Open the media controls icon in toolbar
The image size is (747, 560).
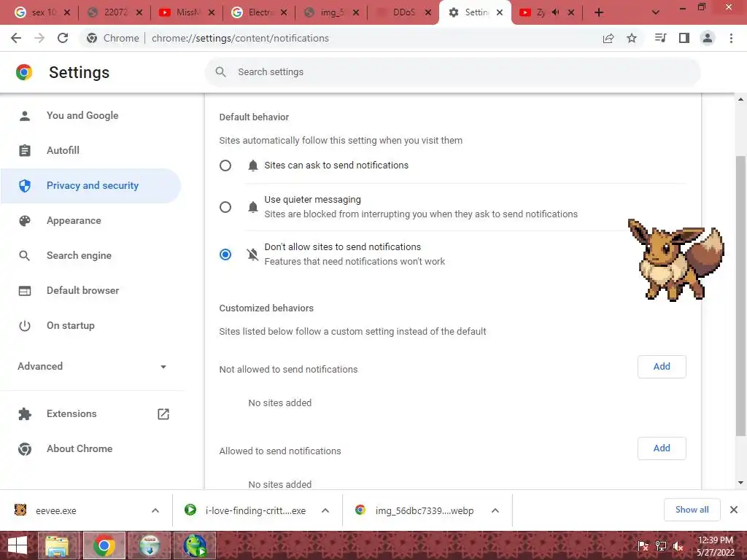(660, 38)
